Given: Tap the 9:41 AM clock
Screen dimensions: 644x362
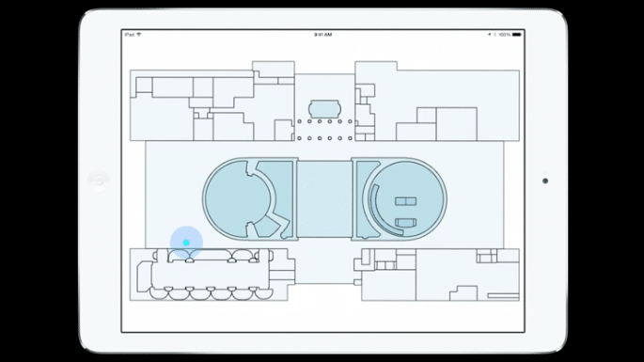Looking at the screenshot, I should (322, 35).
